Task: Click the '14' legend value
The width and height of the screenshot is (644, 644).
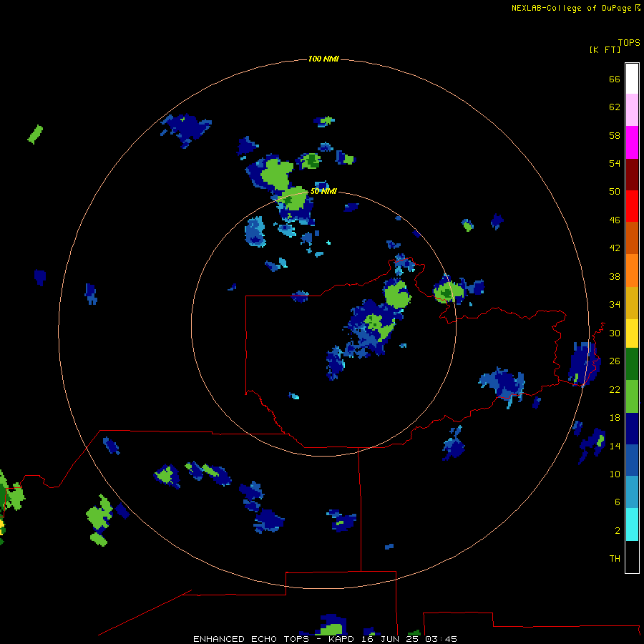Action: point(615,446)
